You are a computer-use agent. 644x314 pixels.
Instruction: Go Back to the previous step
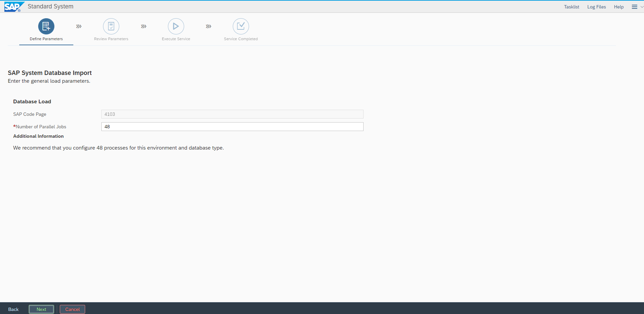point(14,309)
